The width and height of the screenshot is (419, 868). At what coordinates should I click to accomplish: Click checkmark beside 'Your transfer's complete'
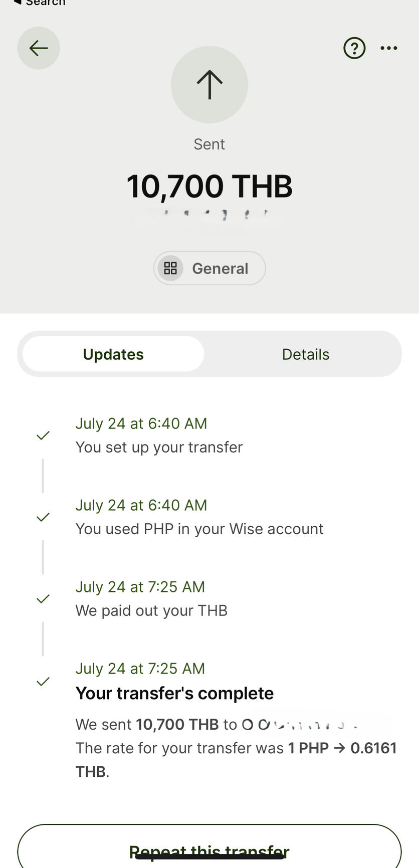(43, 681)
